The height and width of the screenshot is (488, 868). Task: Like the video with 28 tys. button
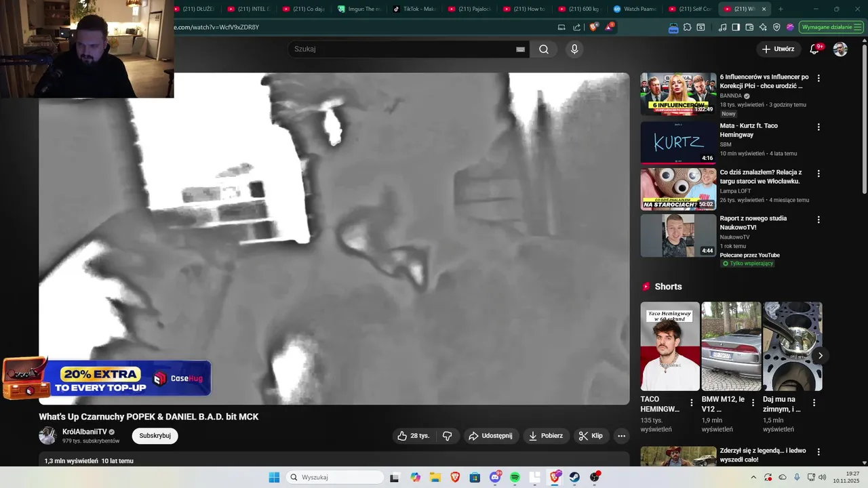pos(414,436)
